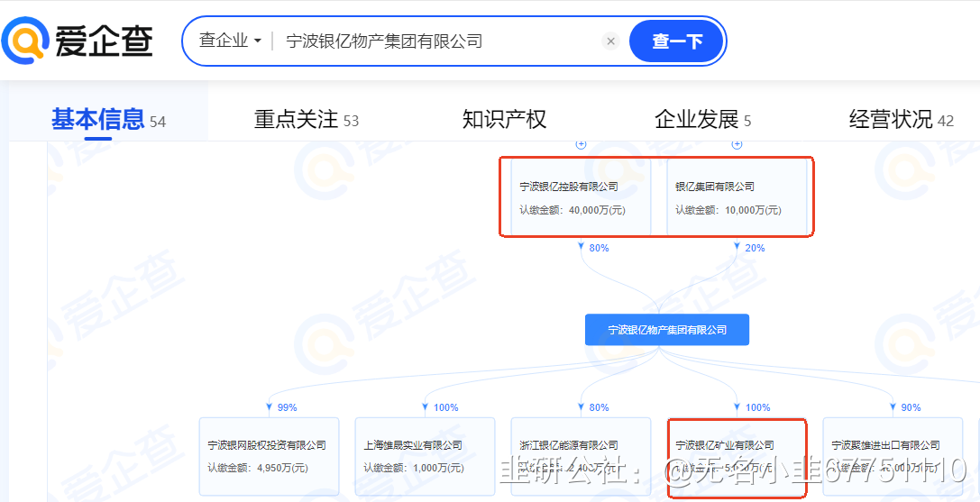The width and height of the screenshot is (980, 502).
Task: Open the 宁波银亿矿业有限公司 card
Action: point(737,456)
